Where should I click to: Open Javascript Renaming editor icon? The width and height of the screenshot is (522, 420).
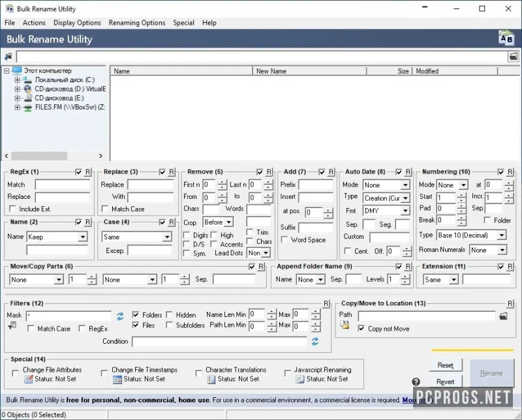click(300, 380)
